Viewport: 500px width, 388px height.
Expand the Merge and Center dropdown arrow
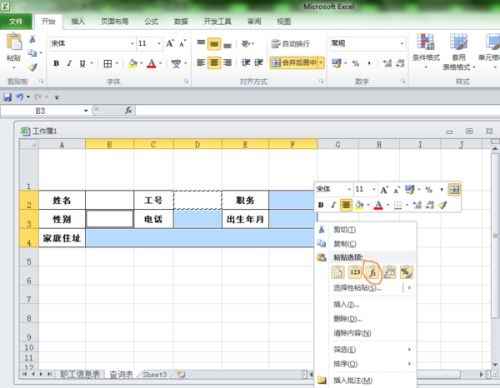click(x=321, y=62)
